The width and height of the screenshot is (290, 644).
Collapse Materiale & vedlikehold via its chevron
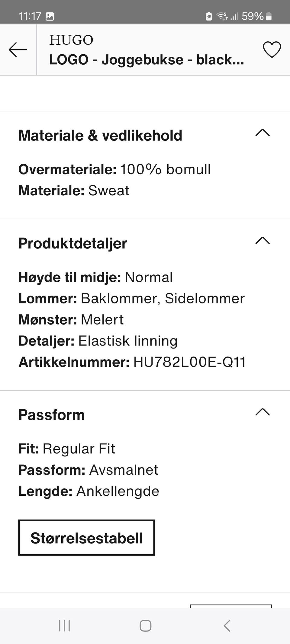coord(263,133)
